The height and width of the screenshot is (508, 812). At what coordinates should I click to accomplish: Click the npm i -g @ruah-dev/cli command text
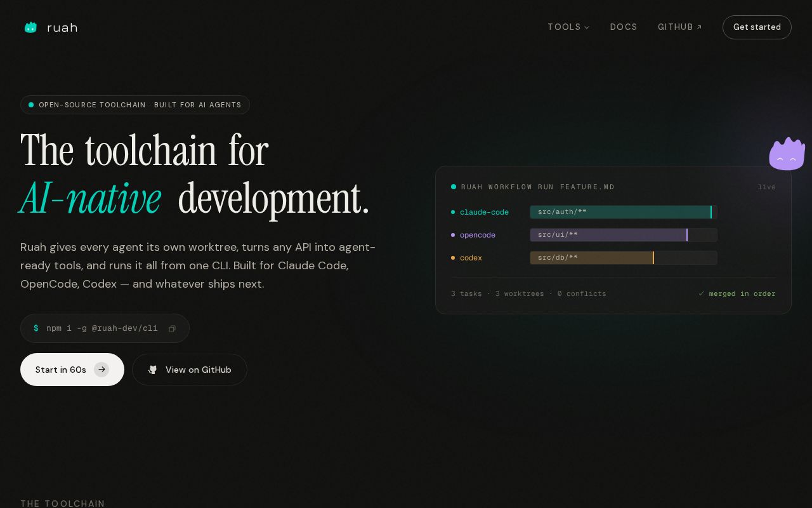coord(102,328)
